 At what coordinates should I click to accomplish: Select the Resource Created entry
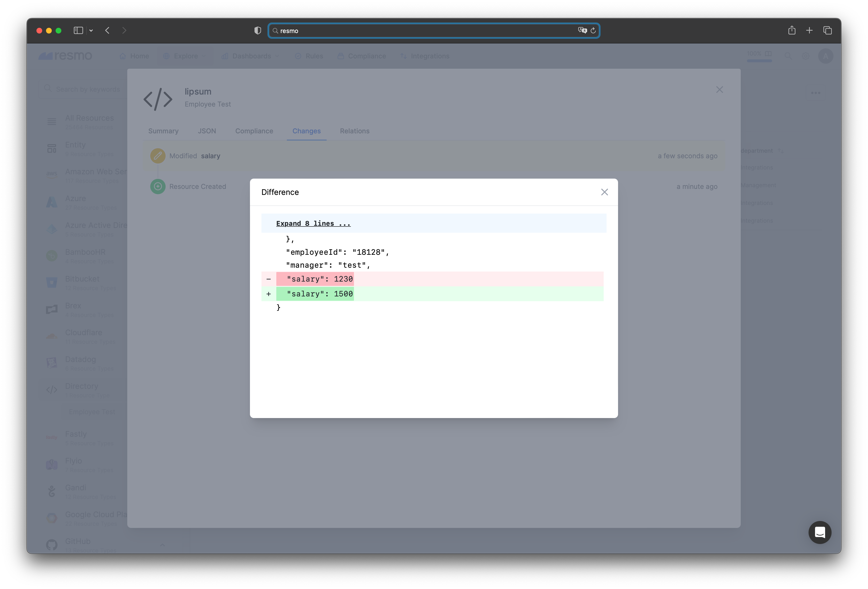197,187
